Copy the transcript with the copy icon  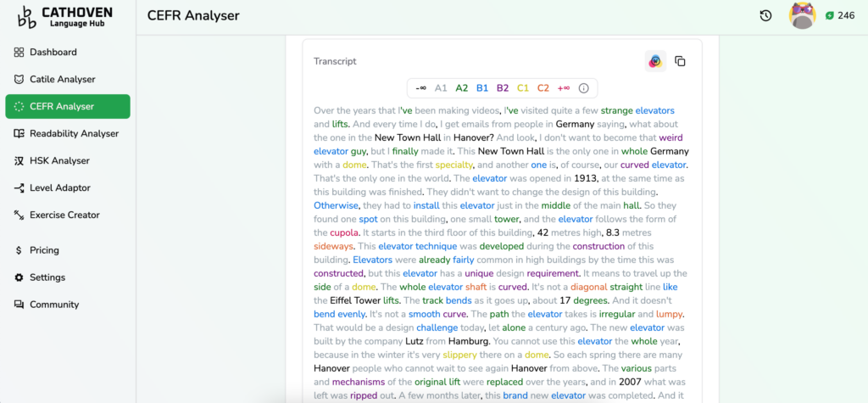tap(681, 61)
